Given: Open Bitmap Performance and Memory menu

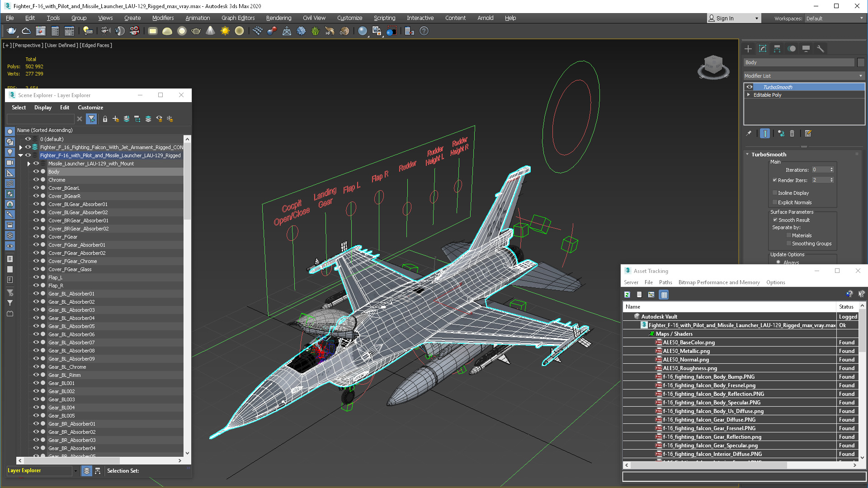Looking at the screenshot, I should click(x=719, y=282).
